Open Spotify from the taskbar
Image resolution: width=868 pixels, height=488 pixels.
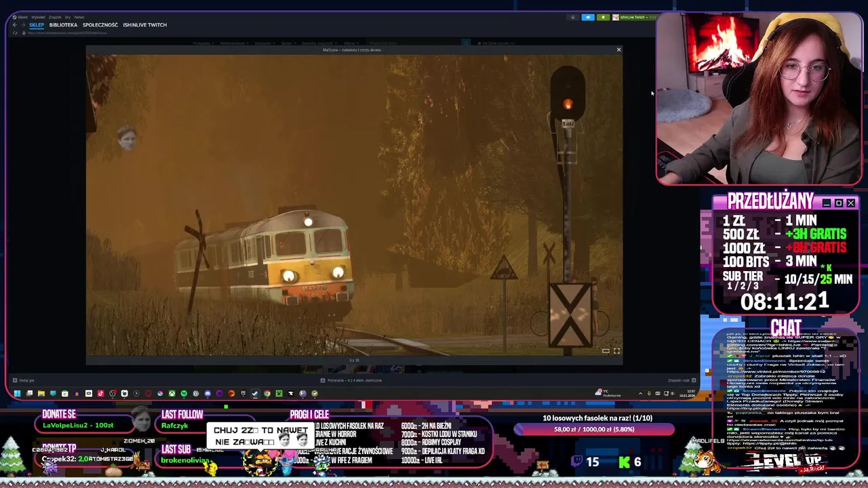pyautogui.click(x=184, y=393)
